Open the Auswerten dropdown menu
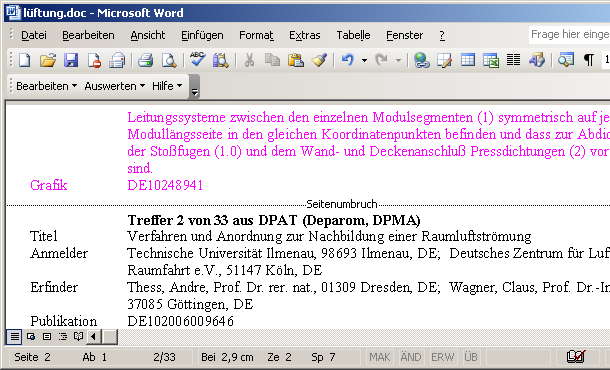 coord(115,86)
